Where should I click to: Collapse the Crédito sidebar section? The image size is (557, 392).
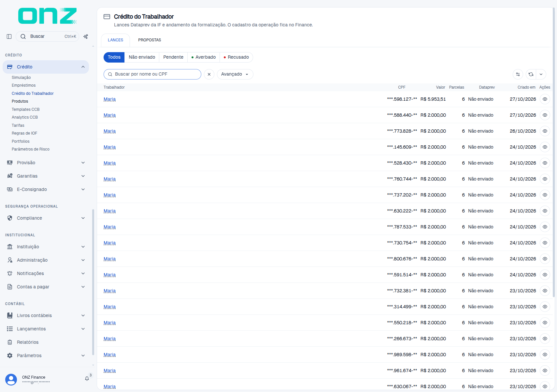tap(46, 67)
